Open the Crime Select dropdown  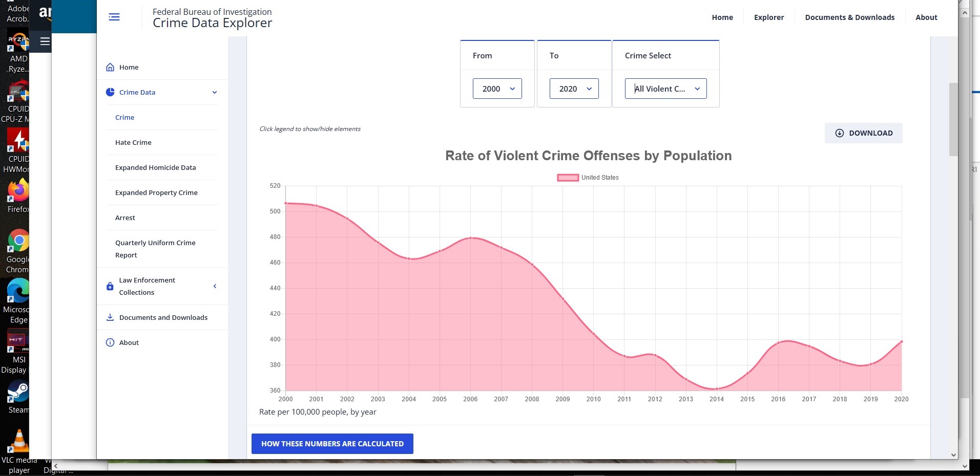pyautogui.click(x=665, y=89)
